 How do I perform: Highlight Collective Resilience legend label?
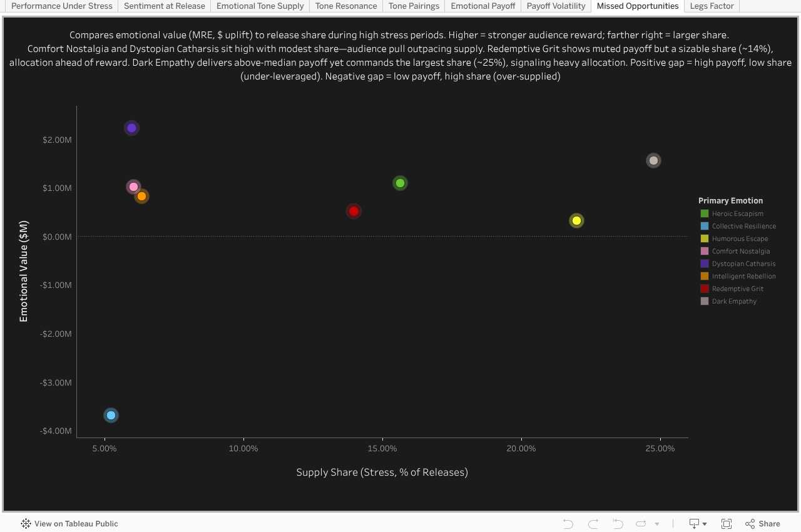(744, 227)
